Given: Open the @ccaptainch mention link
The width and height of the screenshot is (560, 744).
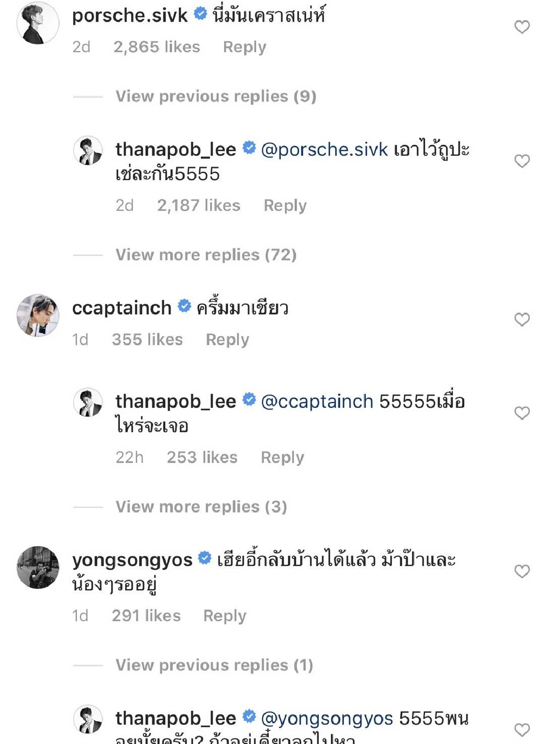Looking at the screenshot, I should pyautogui.click(x=317, y=400).
